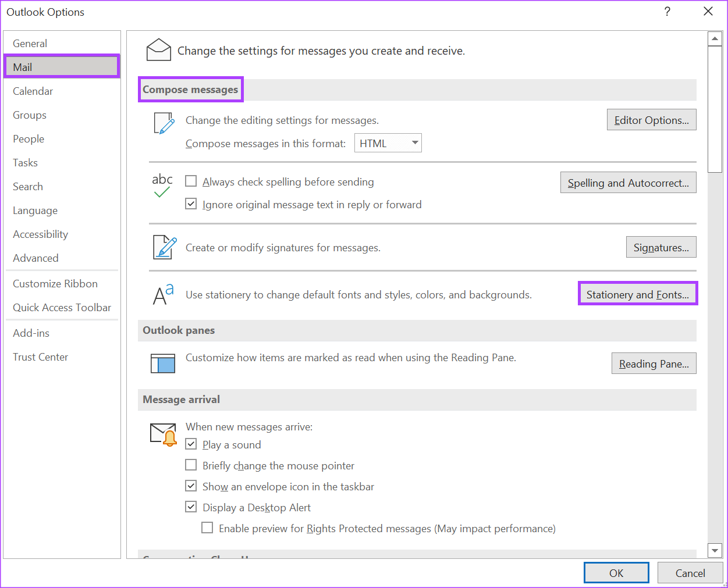
Task: Click the Help question mark icon
Action: point(667,12)
